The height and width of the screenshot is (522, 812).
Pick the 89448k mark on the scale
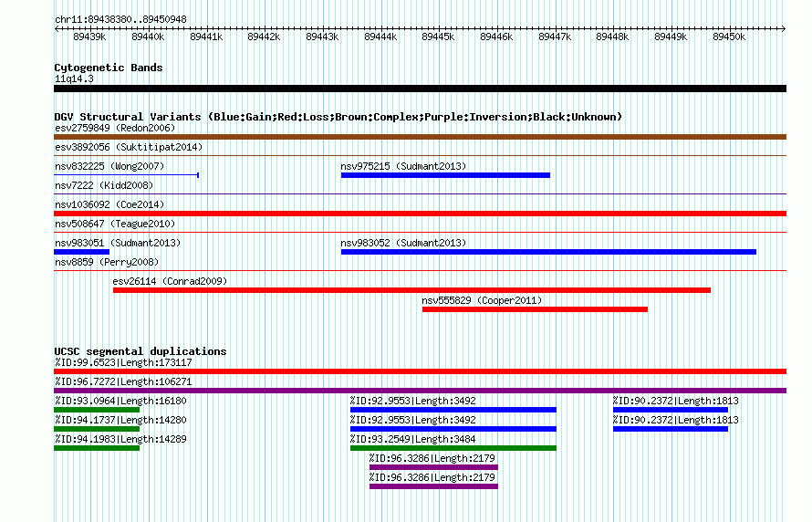pyautogui.click(x=612, y=37)
